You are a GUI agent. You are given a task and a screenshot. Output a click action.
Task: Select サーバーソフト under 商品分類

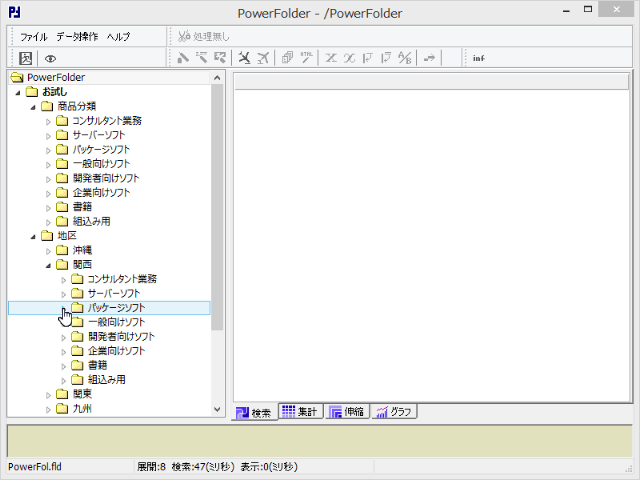click(99, 135)
